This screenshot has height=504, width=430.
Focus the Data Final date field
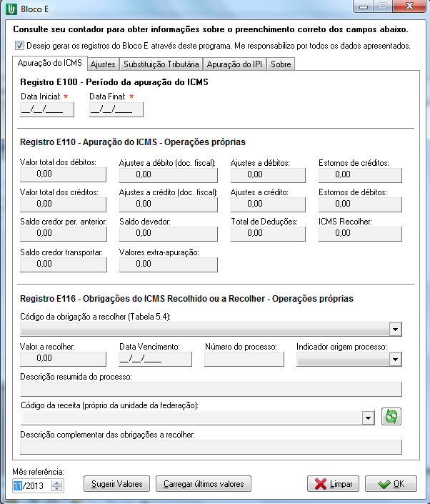coord(116,109)
